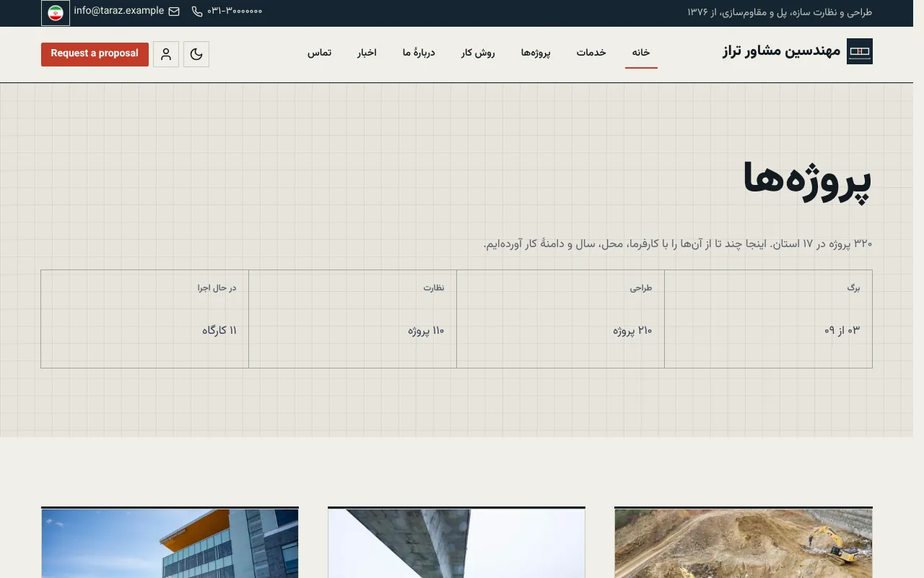This screenshot has height=578, width=924.
Task: Click the ۲۱۰ پروژه design stat
Action: (632, 331)
